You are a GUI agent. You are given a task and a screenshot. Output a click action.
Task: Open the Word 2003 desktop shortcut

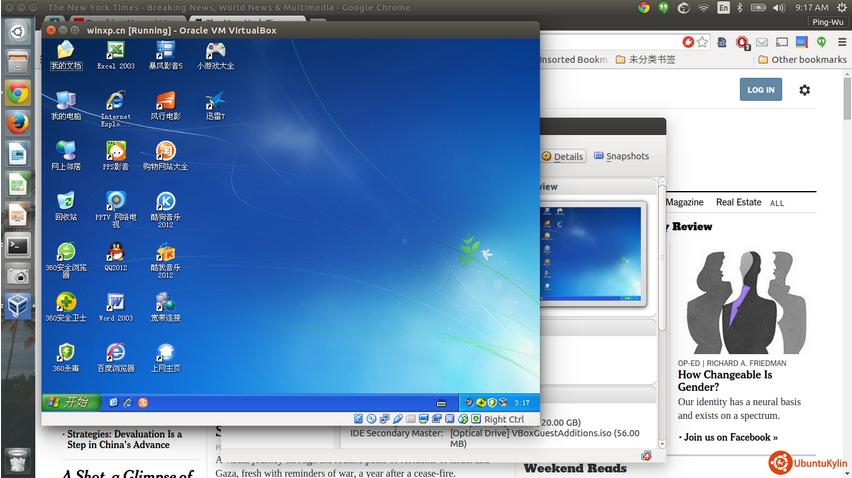coord(115,303)
